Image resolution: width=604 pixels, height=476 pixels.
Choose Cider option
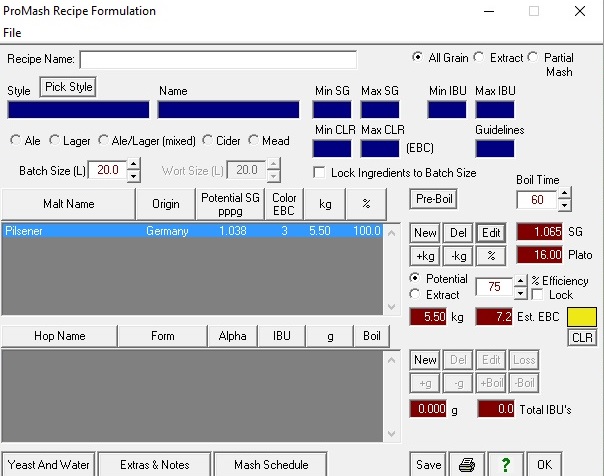click(207, 140)
